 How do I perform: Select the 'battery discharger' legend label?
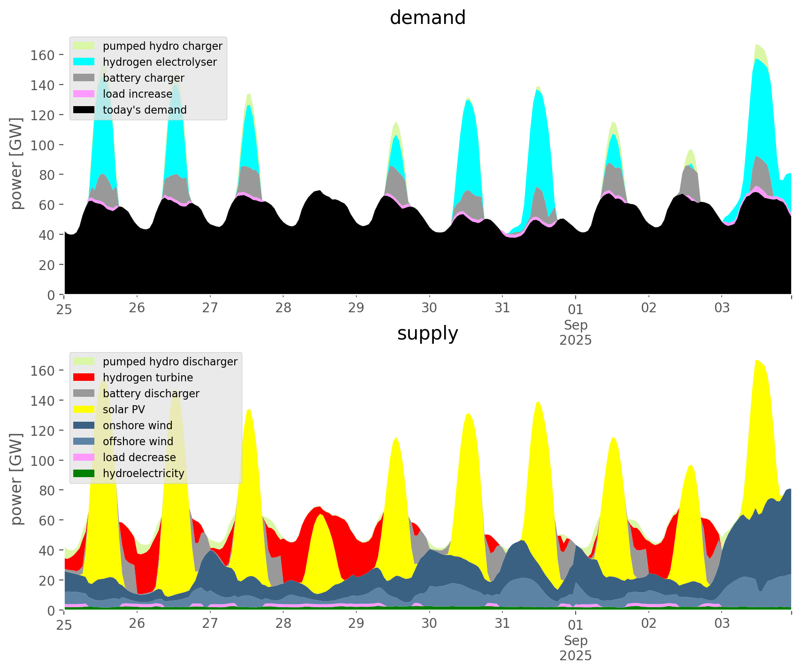click(x=151, y=394)
